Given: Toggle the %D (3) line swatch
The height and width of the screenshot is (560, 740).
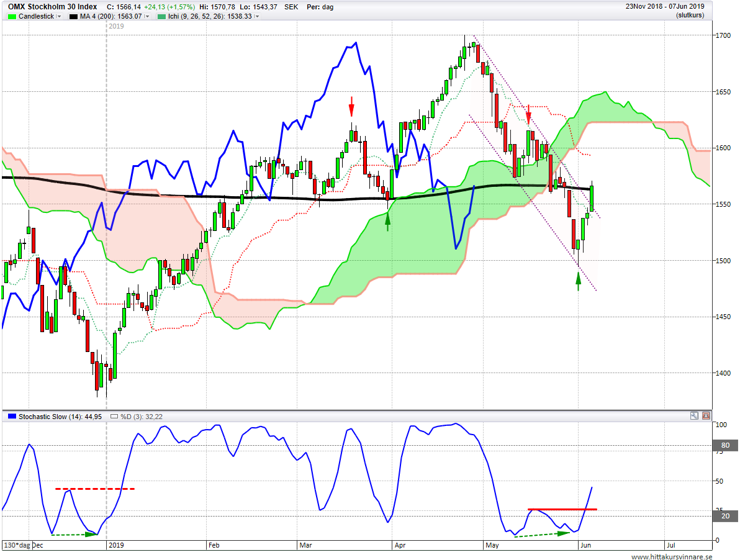Looking at the screenshot, I should 114,417.
